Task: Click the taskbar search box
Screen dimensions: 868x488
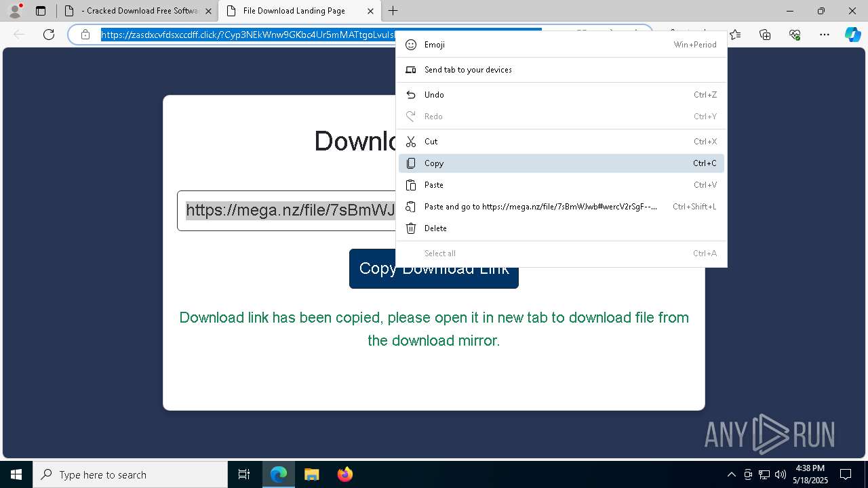Action: click(130, 474)
